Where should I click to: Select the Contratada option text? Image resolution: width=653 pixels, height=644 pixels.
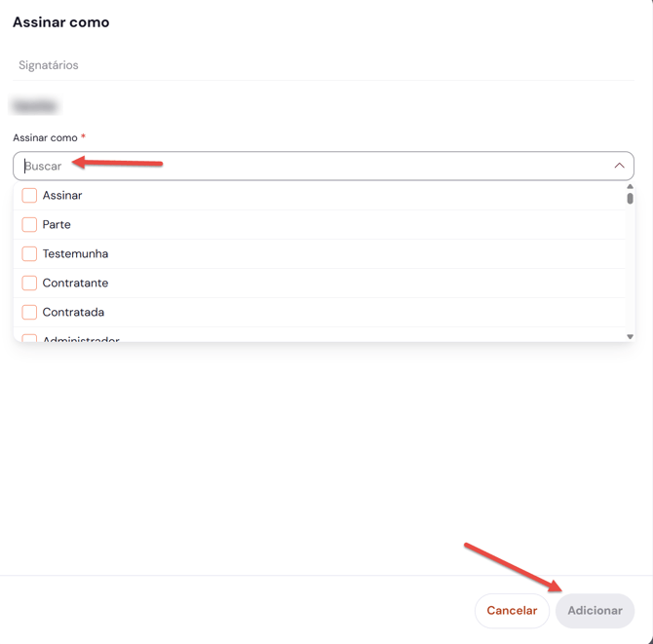73,312
